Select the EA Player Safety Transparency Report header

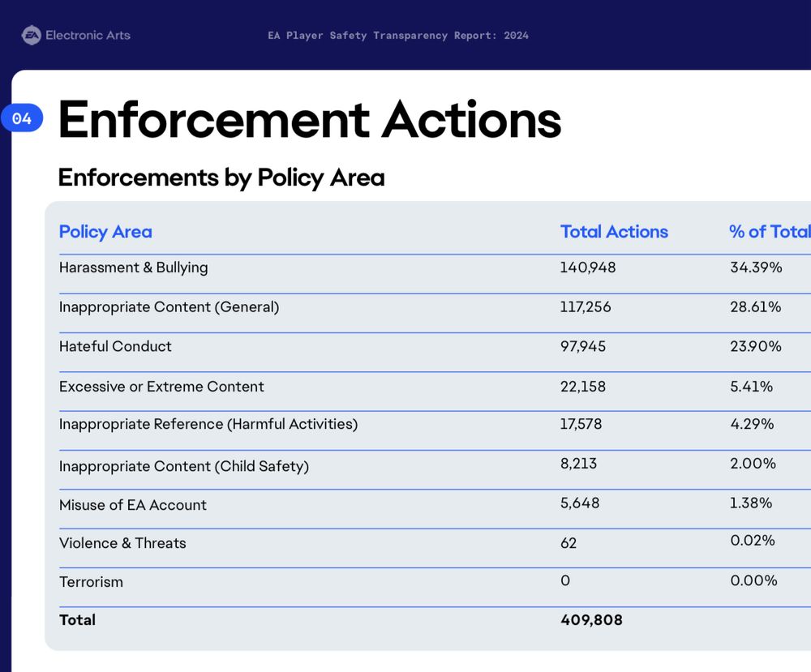(398, 36)
